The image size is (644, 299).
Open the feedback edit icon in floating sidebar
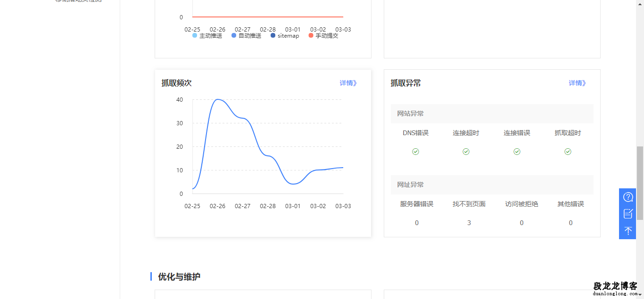coord(627,214)
